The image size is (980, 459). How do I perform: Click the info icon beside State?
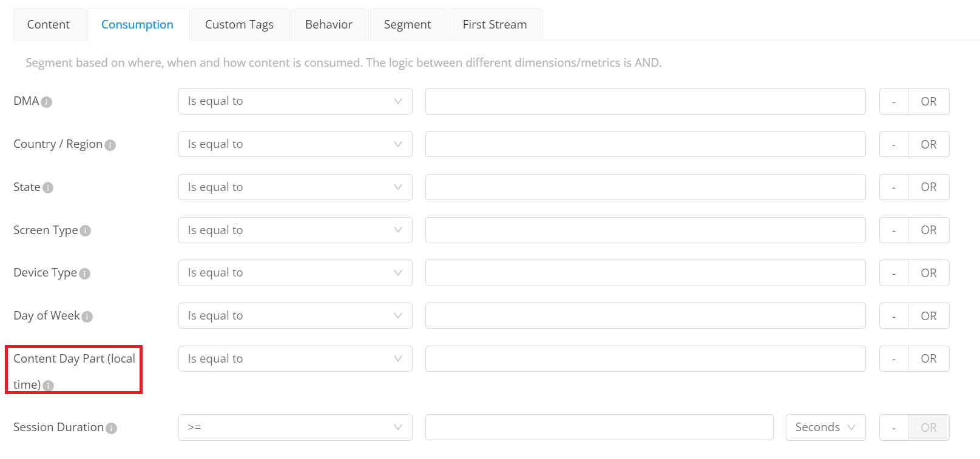click(x=48, y=188)
